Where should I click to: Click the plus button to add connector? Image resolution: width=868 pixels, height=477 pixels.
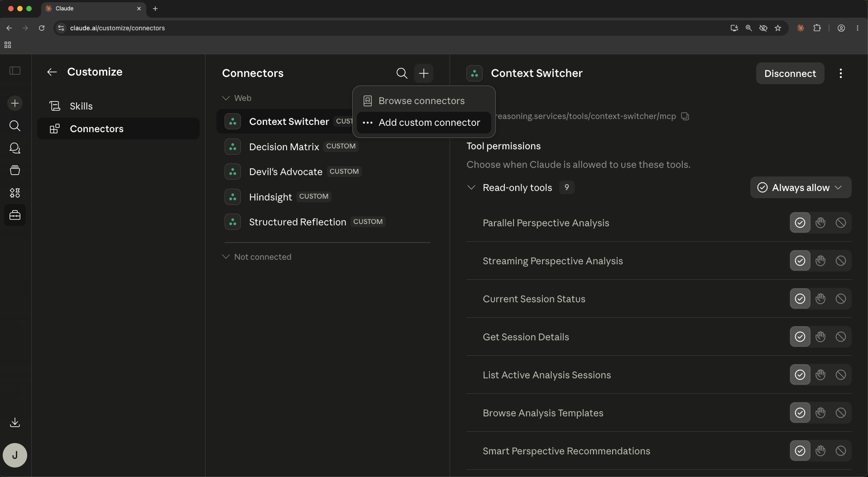coord(424,73)
